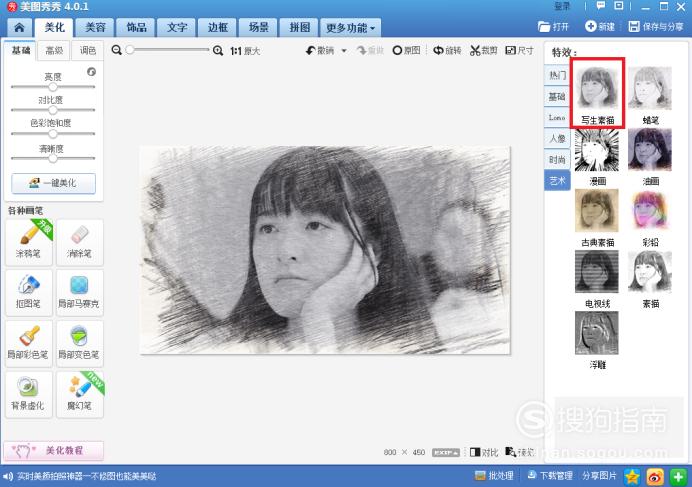Select the 基础 effects category
This screenshot has height=487, width=692.
(x=557, y=96)
